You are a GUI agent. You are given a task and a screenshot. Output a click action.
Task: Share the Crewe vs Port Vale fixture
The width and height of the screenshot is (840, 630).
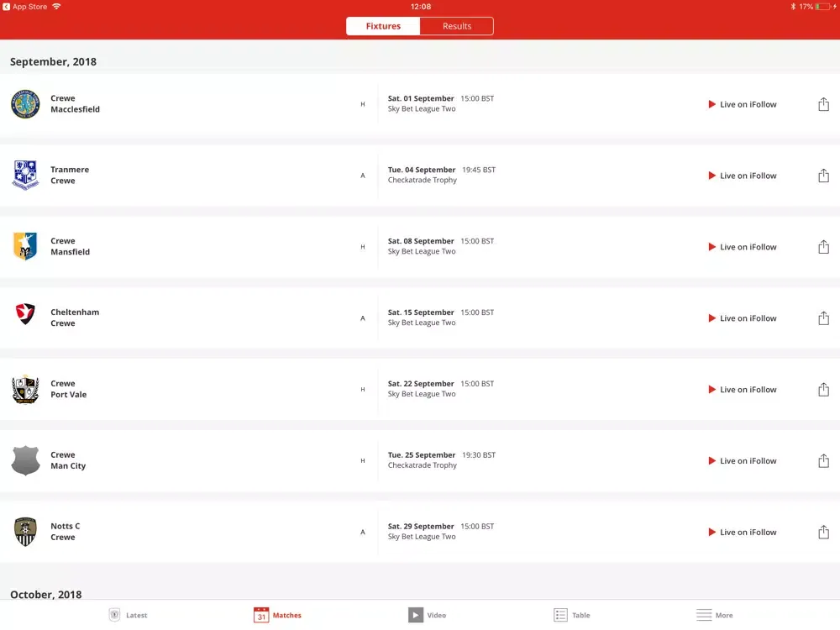pos(823,389)
